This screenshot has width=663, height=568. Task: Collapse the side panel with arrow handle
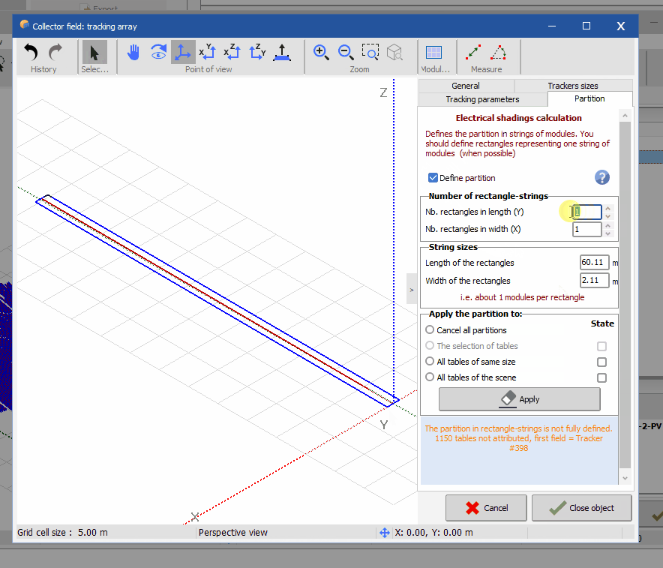coord(411,290)
